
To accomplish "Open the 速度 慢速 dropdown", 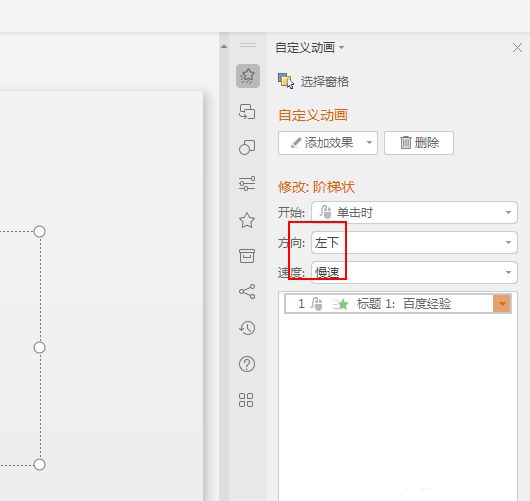I will point(414,272).
